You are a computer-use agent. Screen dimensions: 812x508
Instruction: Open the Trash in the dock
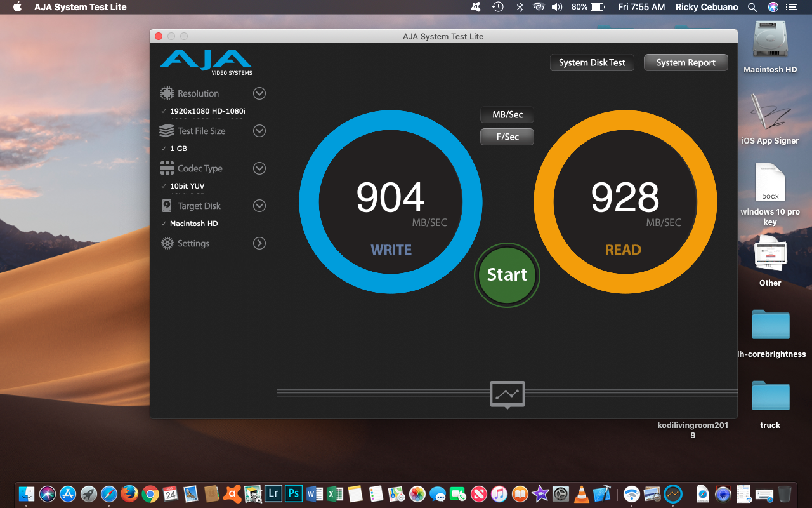point(785,493)
